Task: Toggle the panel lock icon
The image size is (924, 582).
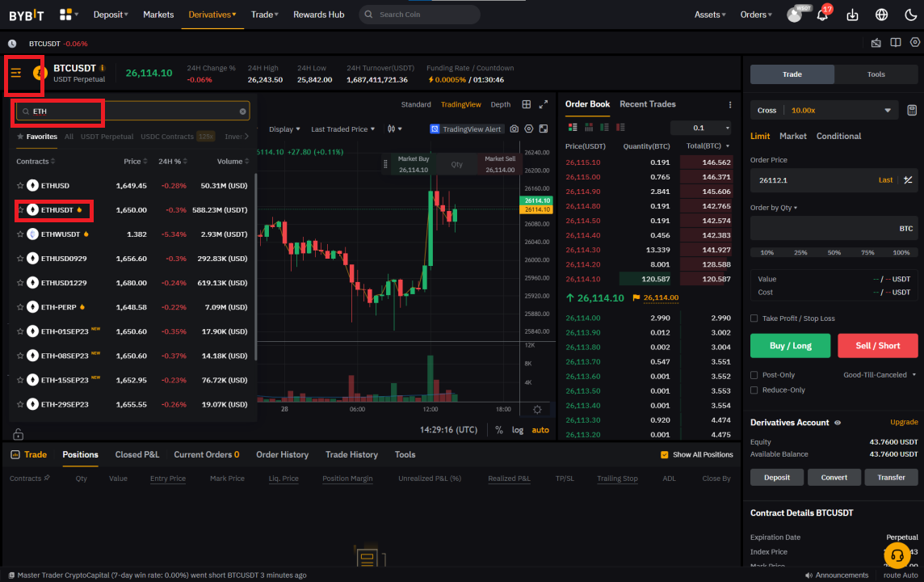Action: (x=19, y=434)
